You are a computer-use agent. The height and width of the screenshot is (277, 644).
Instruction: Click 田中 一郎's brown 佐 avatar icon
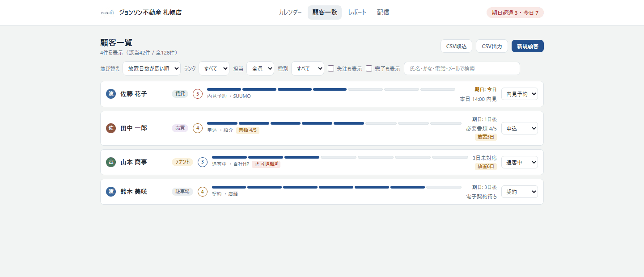111,128
